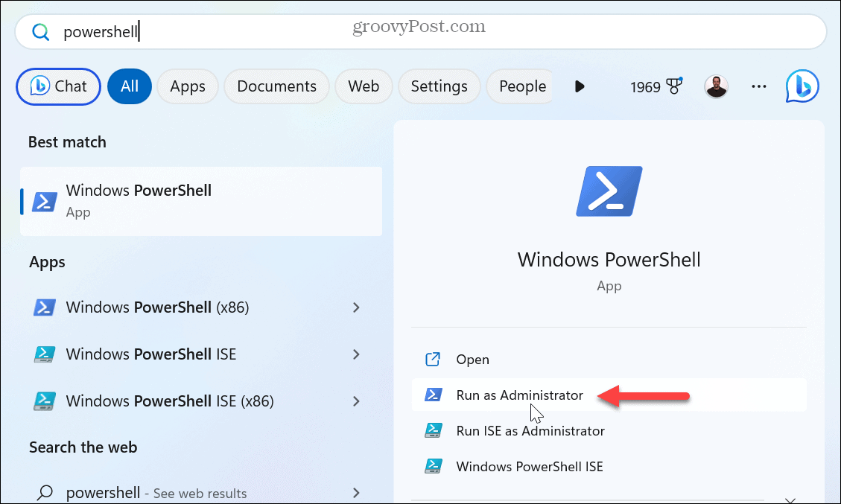Click the Windows PowerShell ISE (x86) icon
The width and height of the screenshot is (841, 504).
point(45,401)
